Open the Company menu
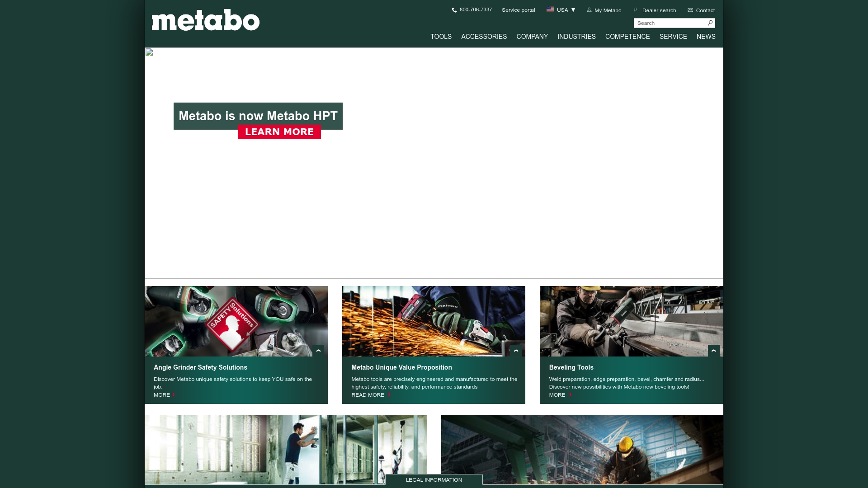The width and height of the screenshot is (868, 488). pyautogui.click(x=532, y=37)
